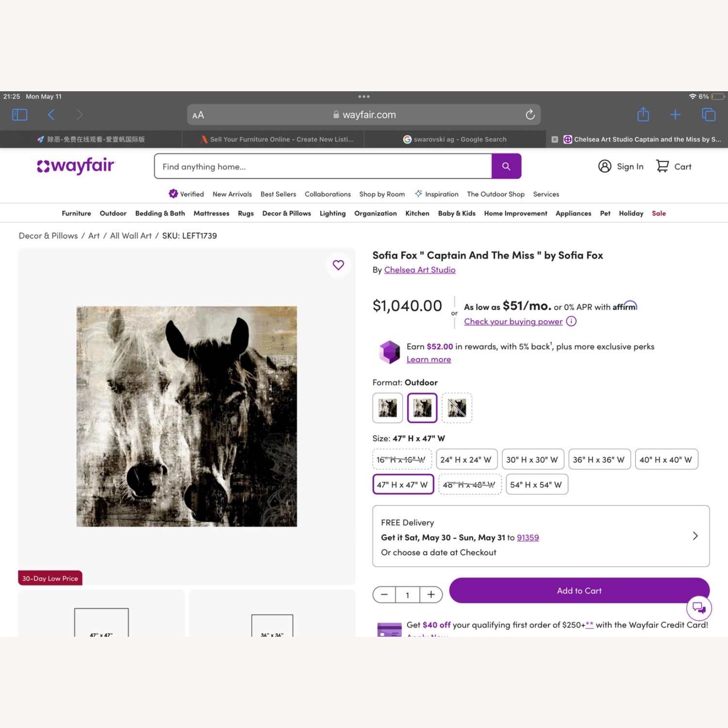
Task: Go back to previous page
Action: 51,115
